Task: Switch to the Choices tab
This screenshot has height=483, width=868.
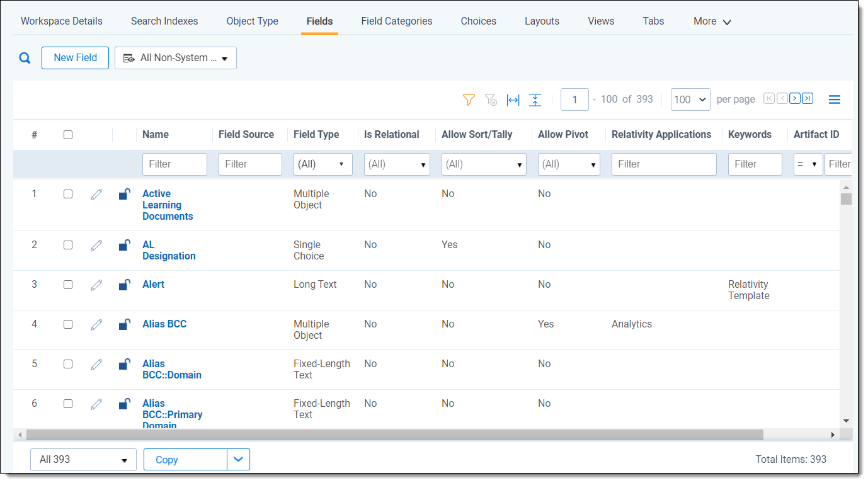Action: tap(478, 21)
